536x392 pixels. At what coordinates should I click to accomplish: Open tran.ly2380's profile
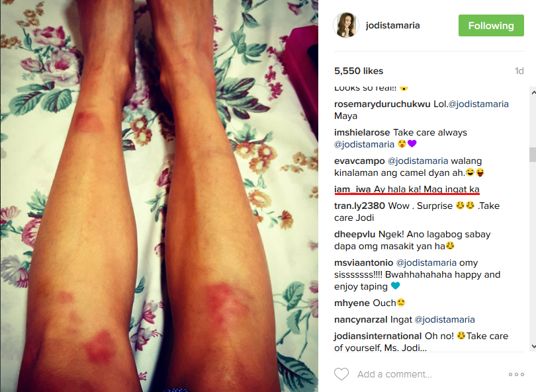point(359,206)
